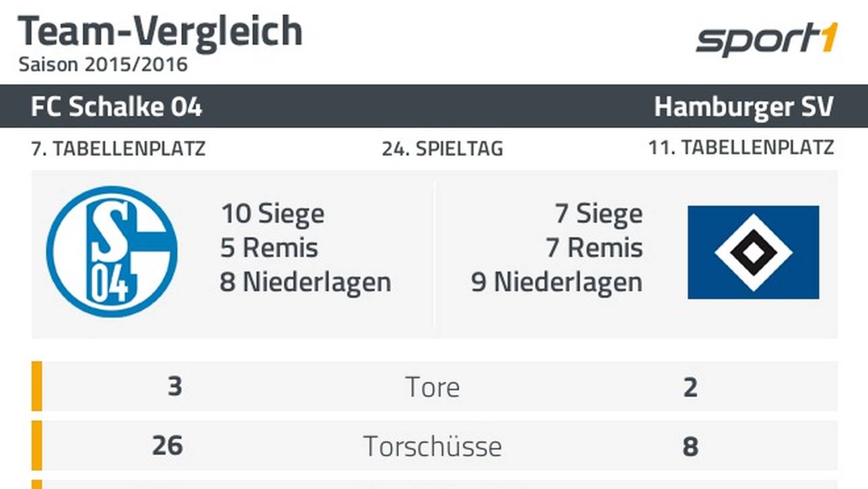Click the 11. Tabellenplatz label
The height and width of the screenshot is (489, 868).
pyautogui.click(x=741, y=148)
